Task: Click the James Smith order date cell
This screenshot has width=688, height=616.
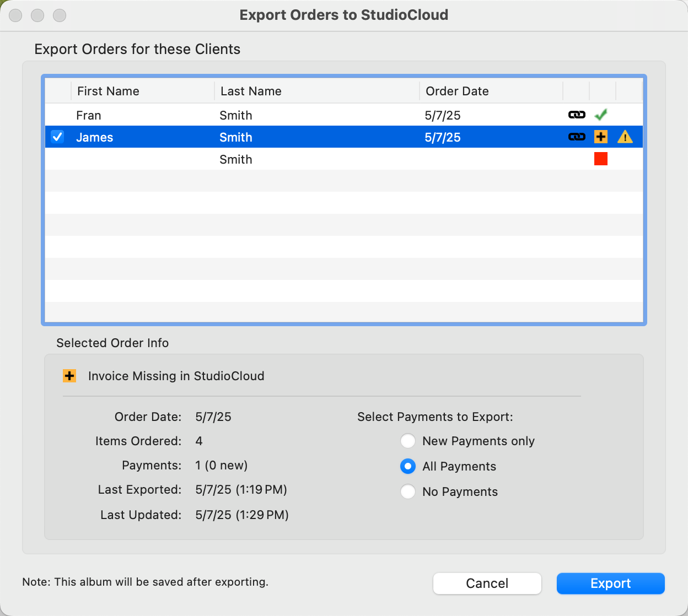Action: 443,137
